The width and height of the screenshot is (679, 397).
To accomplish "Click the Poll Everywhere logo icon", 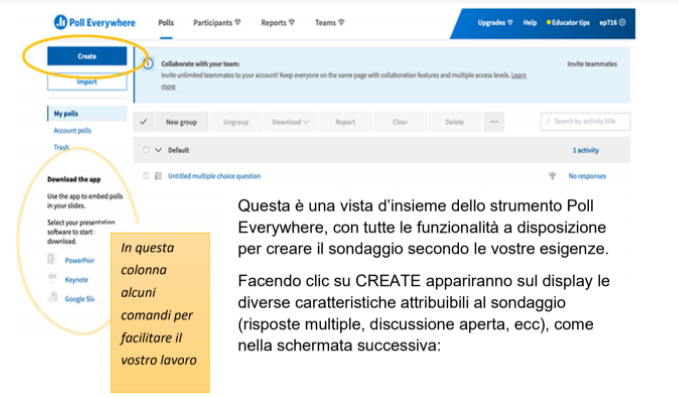I will pos(60,22).
